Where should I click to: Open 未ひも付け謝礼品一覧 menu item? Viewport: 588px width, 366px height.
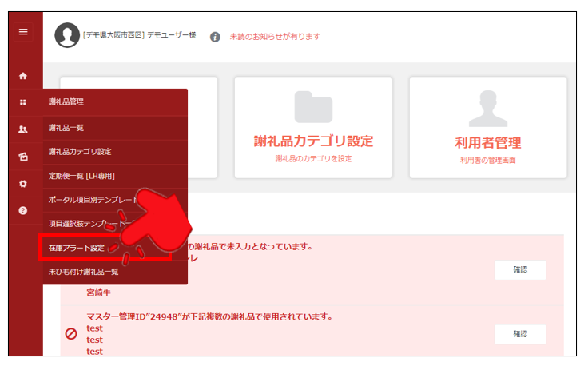pos(84,272)
